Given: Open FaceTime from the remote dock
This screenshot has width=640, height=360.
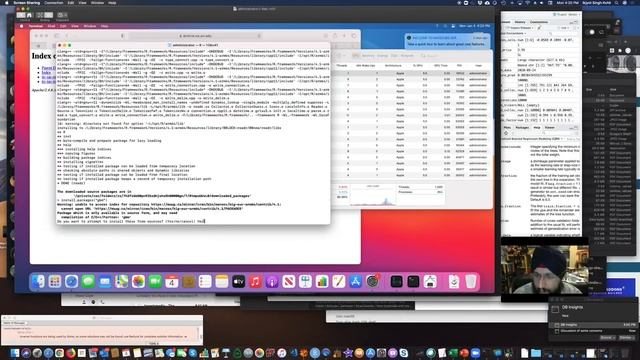Looking at the screenshot, I should point(155,282).
